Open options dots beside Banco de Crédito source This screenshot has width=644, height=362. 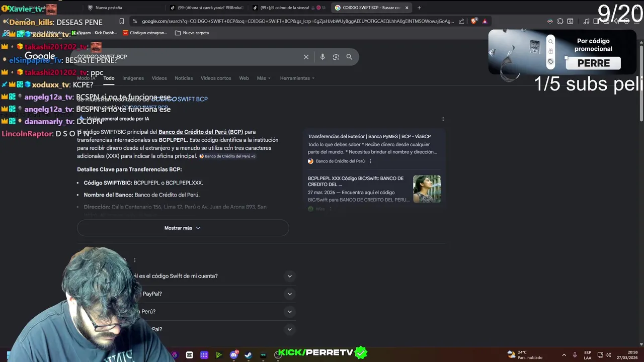(370, 161)
